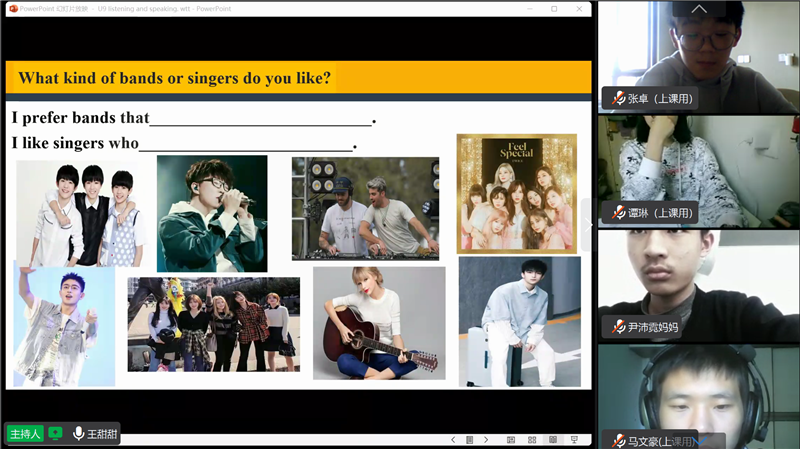The image size is (800, 449).
Task: Select the Reading view icon
Action: (x=553, y=439)
